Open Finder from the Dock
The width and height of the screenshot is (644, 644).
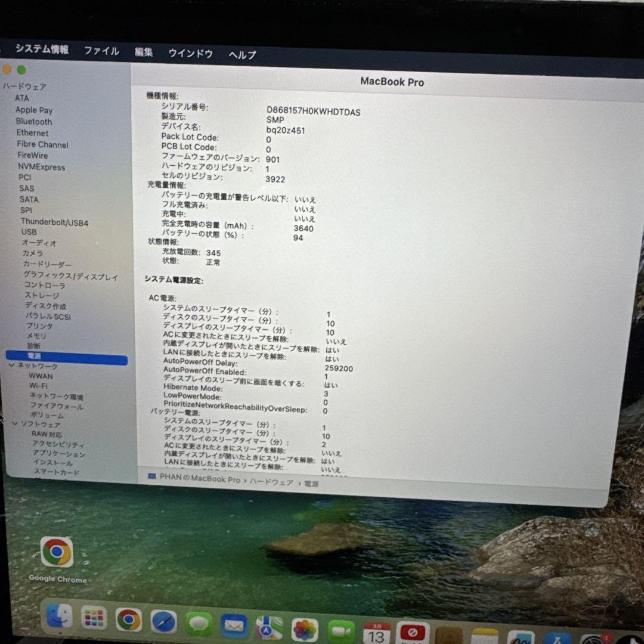(60, 616)
